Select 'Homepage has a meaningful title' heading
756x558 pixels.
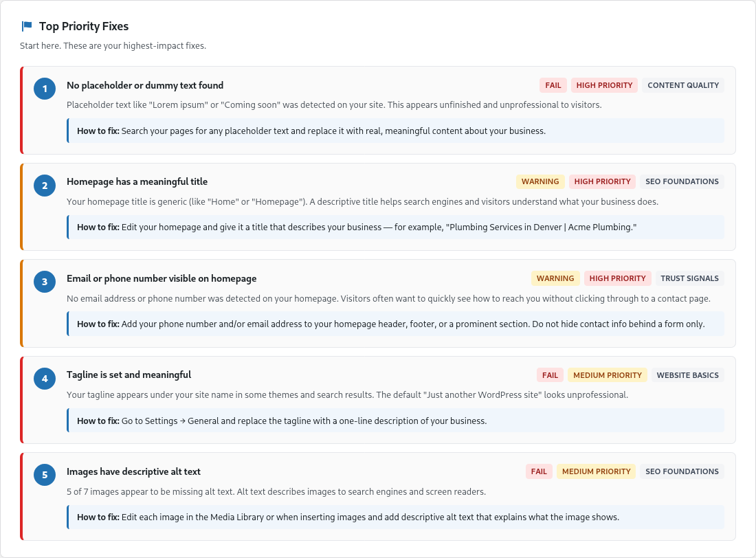coord(137,182)
